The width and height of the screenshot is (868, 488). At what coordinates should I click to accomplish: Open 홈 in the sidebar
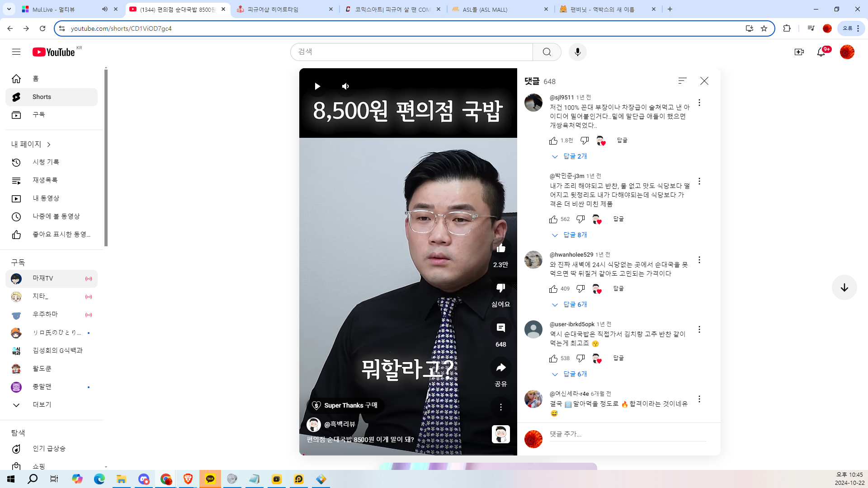(x=52, y=79)
